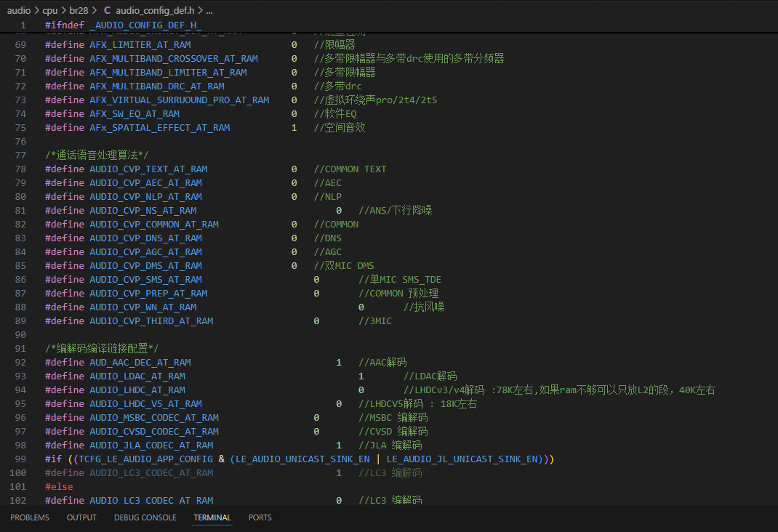Viewport: 778px width, 532px height.
Task: Click AFX_SW_EQ_AT_RAM macro name
Action: click(135, 114)
